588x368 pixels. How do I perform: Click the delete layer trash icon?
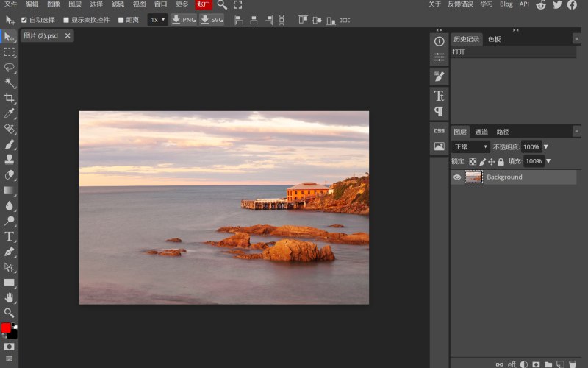click(573, 364)
